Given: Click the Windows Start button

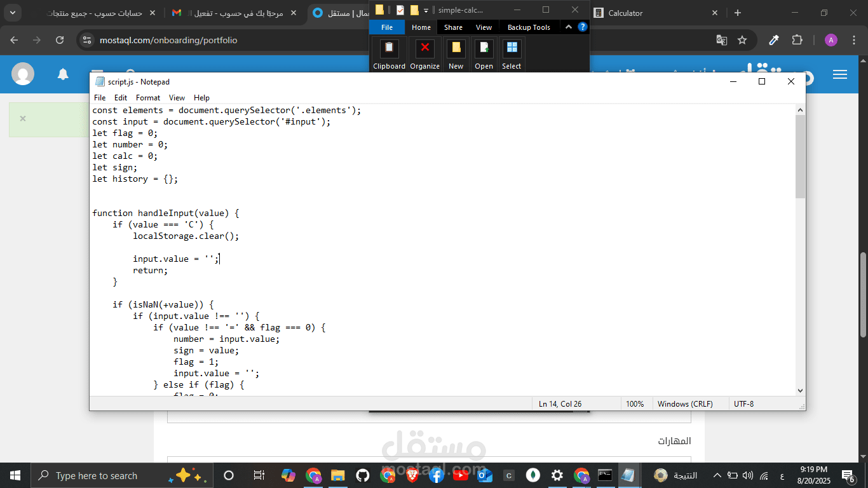Looking at the screenshot, I should [x=15, y=475].
